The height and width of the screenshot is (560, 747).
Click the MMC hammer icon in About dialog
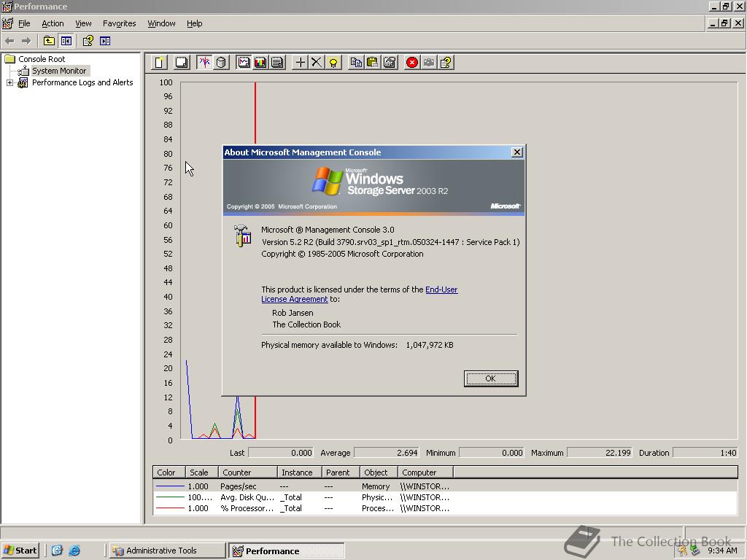[x=242, y=236]
